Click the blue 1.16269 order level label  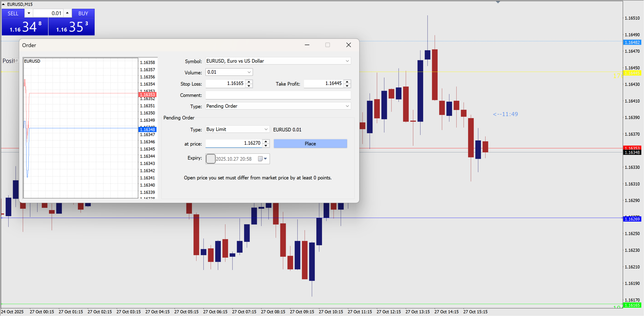(632, 219)
